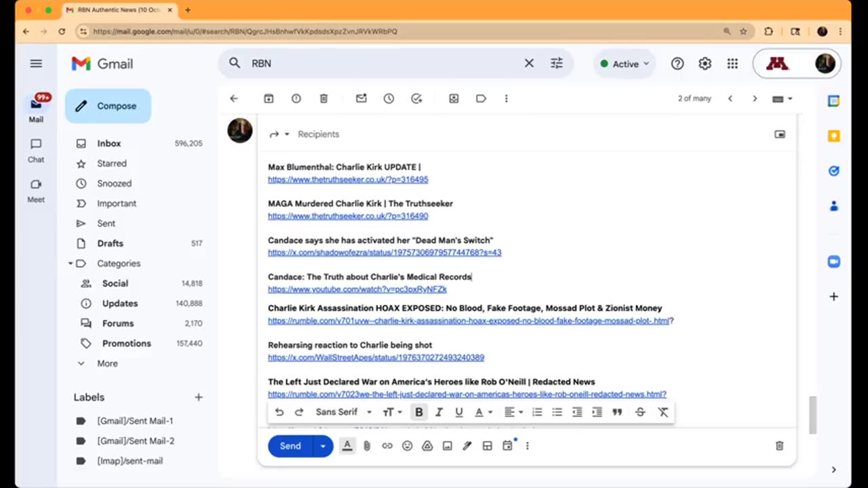Delete conversation with top toolbar trash icon

(323, 98)
